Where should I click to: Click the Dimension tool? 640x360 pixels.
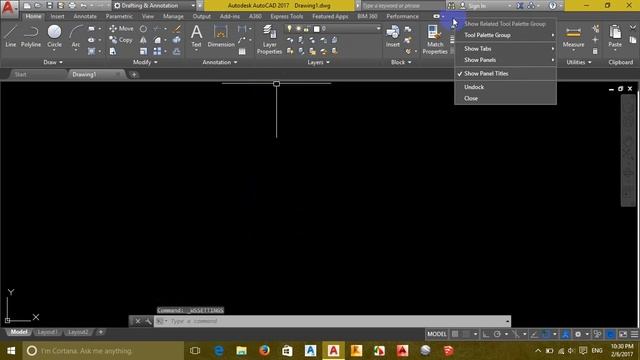coord(221,36)
